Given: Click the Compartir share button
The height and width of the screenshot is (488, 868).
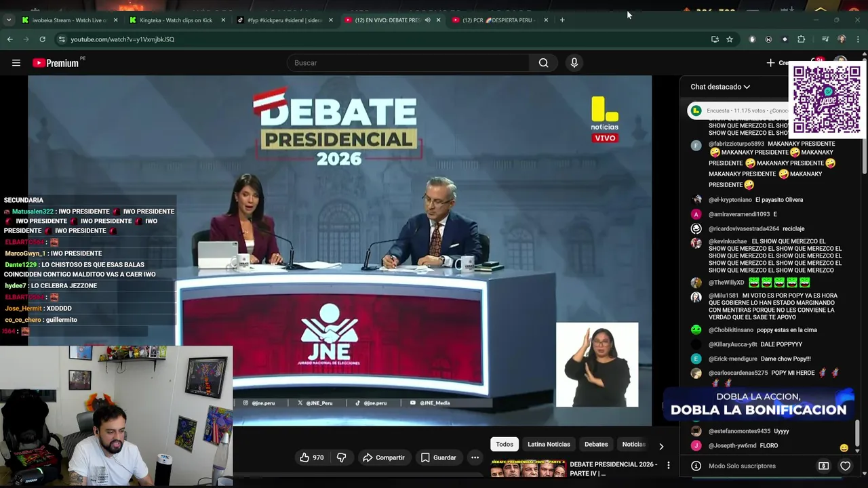Looking at the screenshot, I should point(383,457).
